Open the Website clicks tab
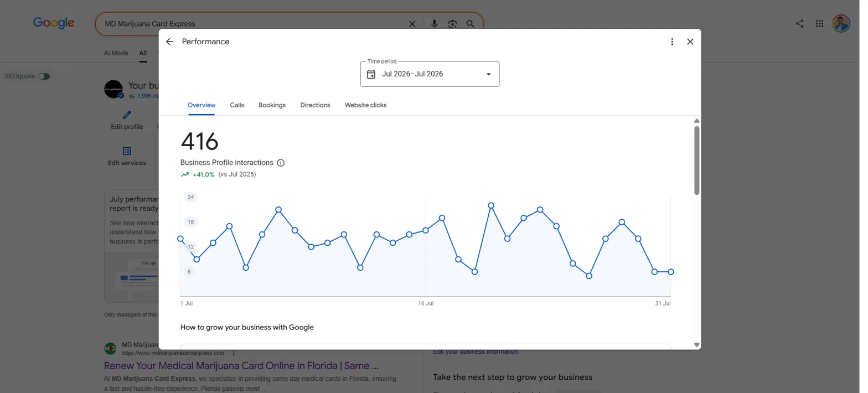Image resolution: width=868 pixels, height=393 pixels. tap(365, 105)
